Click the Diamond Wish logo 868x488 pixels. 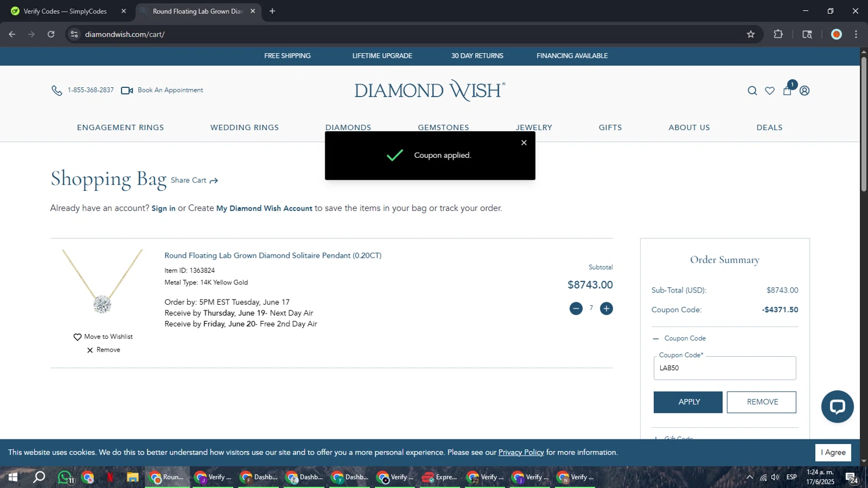coord(430,90)
